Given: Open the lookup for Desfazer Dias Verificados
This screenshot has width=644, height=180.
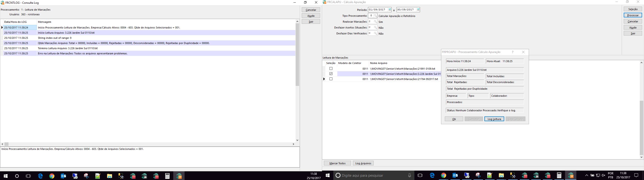Looking at the screenshot, I should (375, 33).
